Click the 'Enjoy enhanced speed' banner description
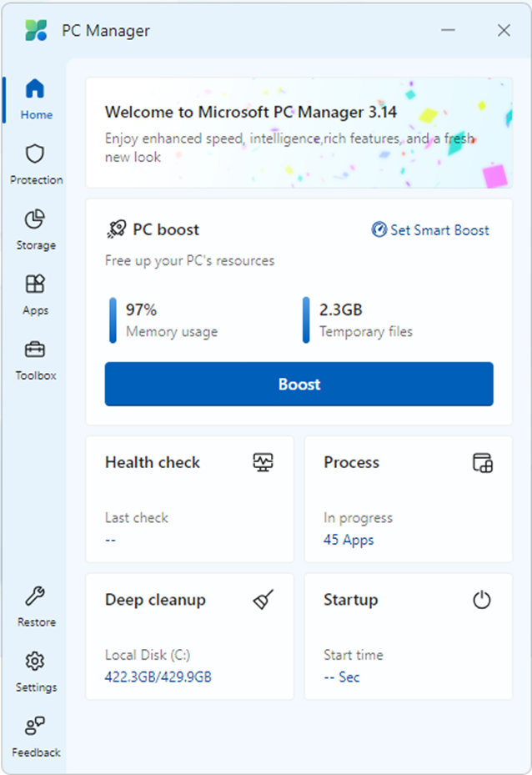This screenshot has height=775, width=532. (289, 148)
